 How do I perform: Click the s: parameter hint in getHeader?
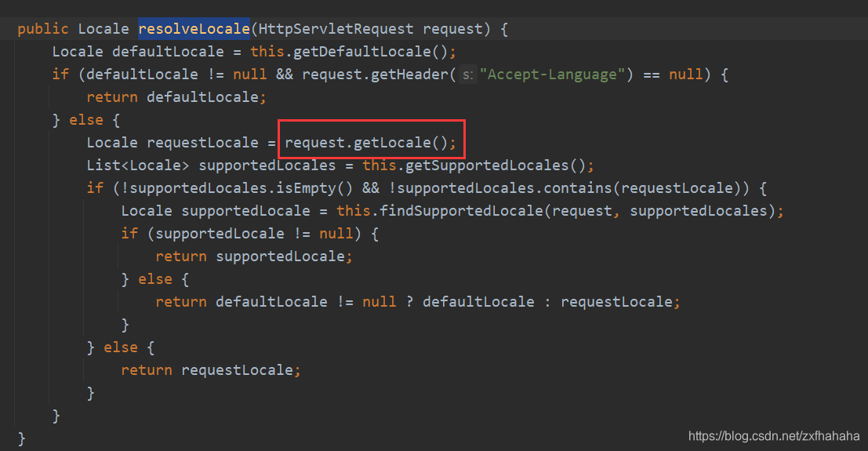tap(468, 75)
